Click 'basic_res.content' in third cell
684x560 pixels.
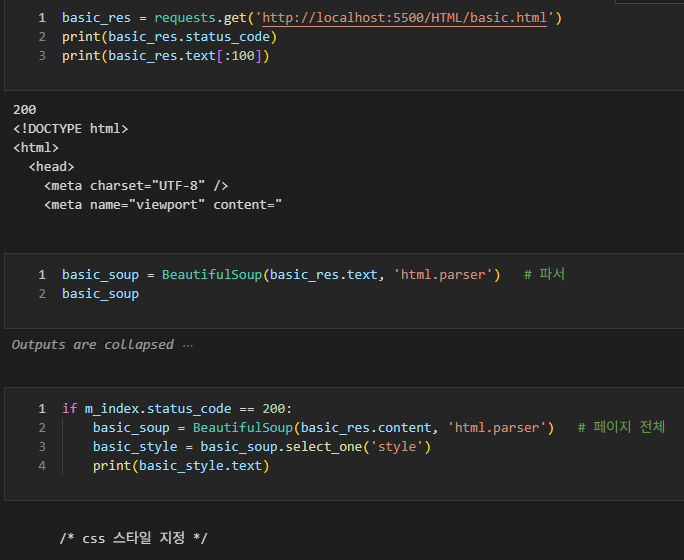coord(366,428)
